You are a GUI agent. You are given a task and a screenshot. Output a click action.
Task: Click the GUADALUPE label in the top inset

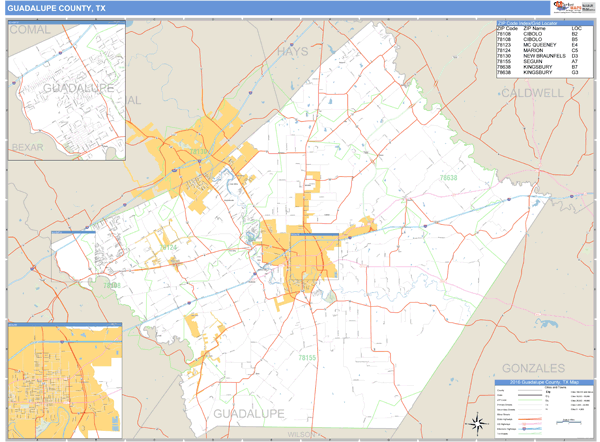(78, 88)
